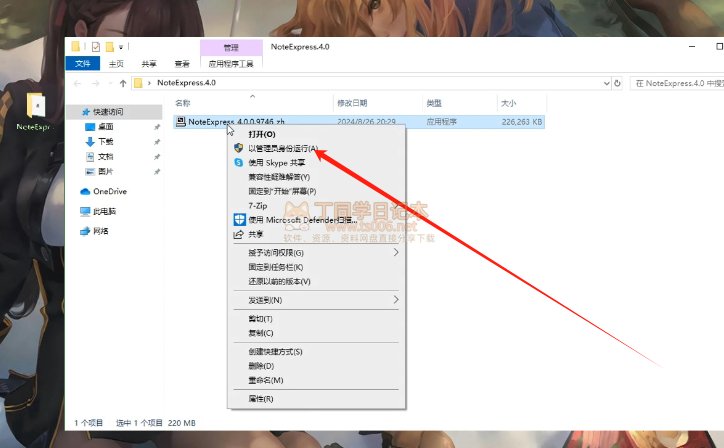724x448 pixels.
Task: Switch to the 共享 ribbon tab
Action: click(149, 64)
